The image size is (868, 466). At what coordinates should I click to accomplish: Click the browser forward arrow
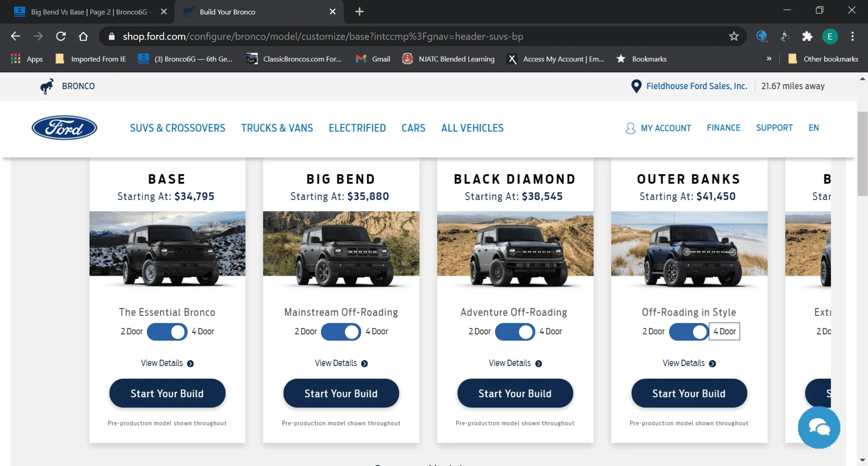coord(38,36)
